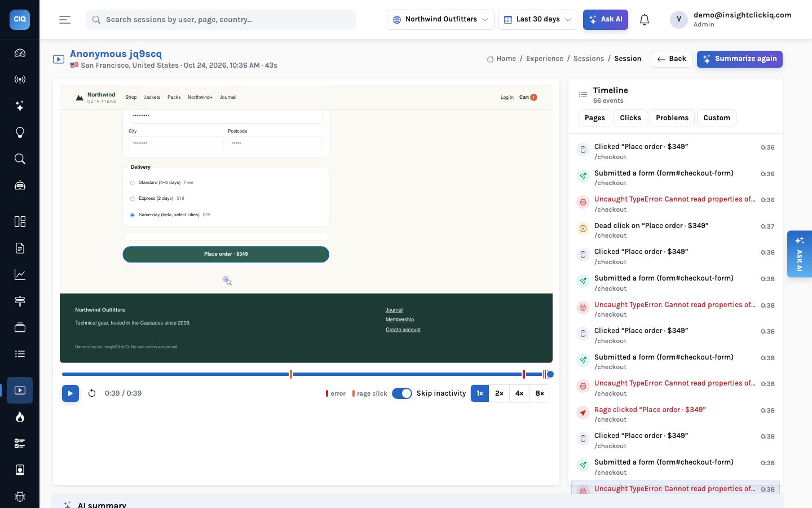Image resolution: width=812 pixels, height=508 pixels.
Task: Jump to the rage click marker on progress bar
Action: (x=291, y=374)
